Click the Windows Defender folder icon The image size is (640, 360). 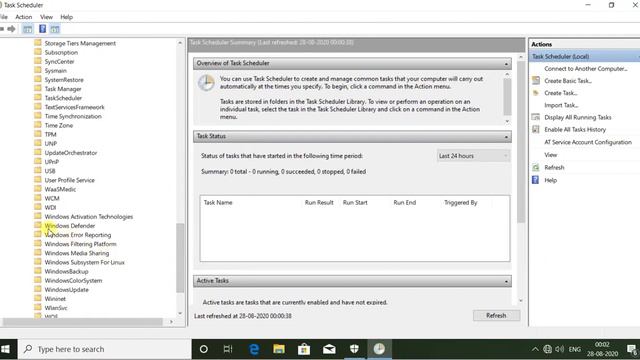[x=38, y=225]
